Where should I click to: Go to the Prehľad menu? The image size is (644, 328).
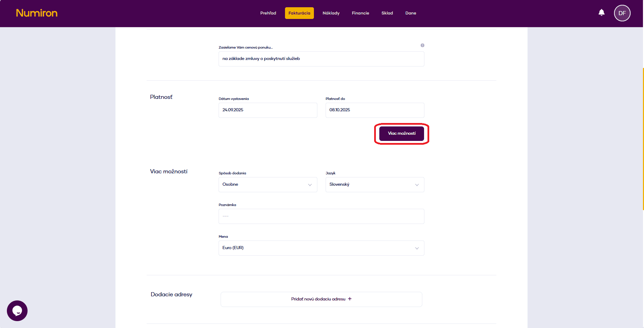tap(268, 13)
